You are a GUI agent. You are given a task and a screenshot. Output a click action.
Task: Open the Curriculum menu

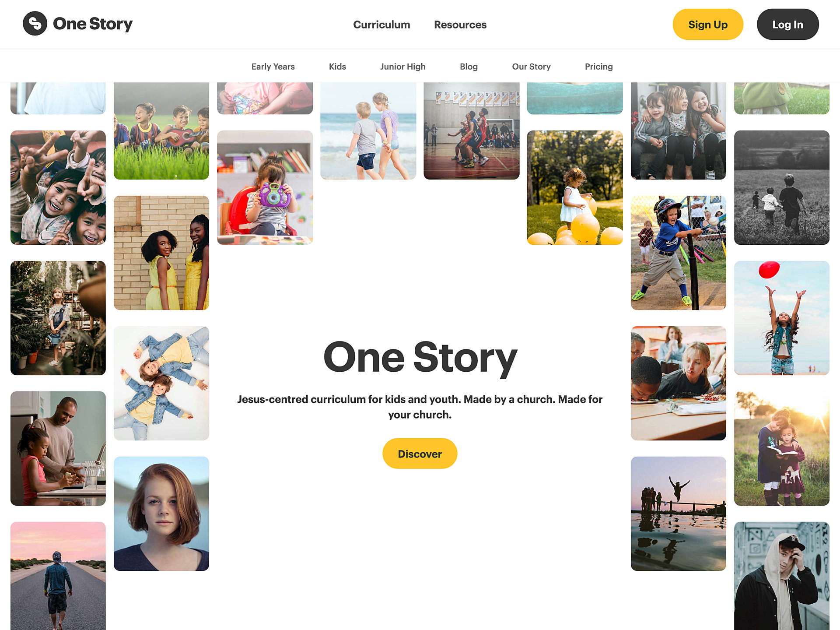pyautogui.click(x=381, y=25)
